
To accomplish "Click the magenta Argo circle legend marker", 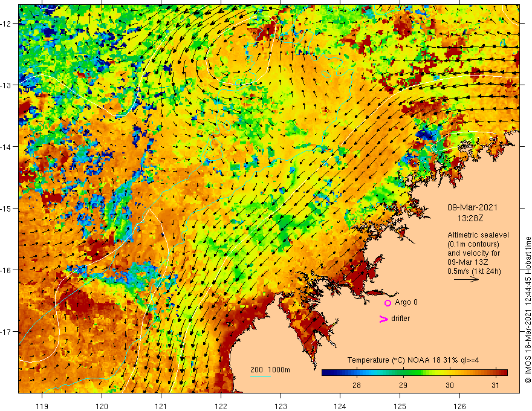I will (388, 303).
